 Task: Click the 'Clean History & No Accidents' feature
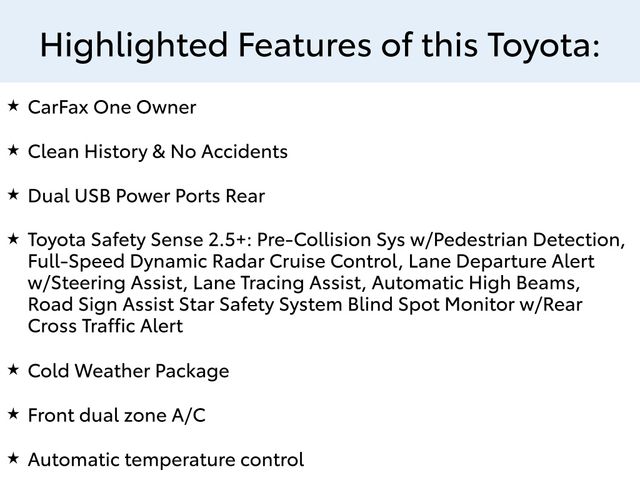tap(158, 152)
